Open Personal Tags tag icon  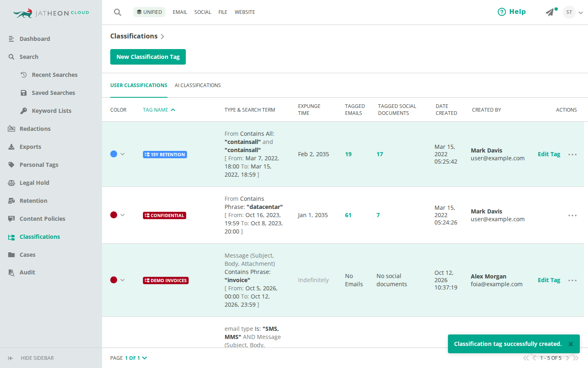tap(11, 165)
